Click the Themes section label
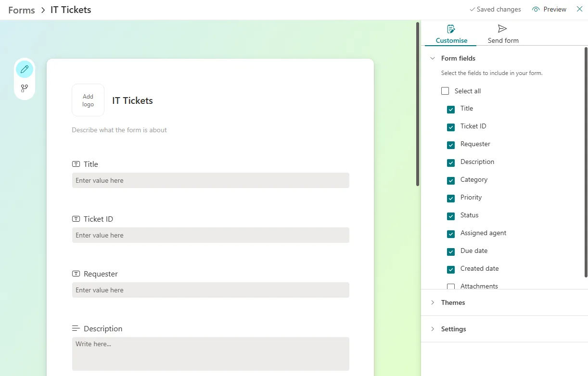This screenshot has width=588, height=376. (x=453, y=302)
